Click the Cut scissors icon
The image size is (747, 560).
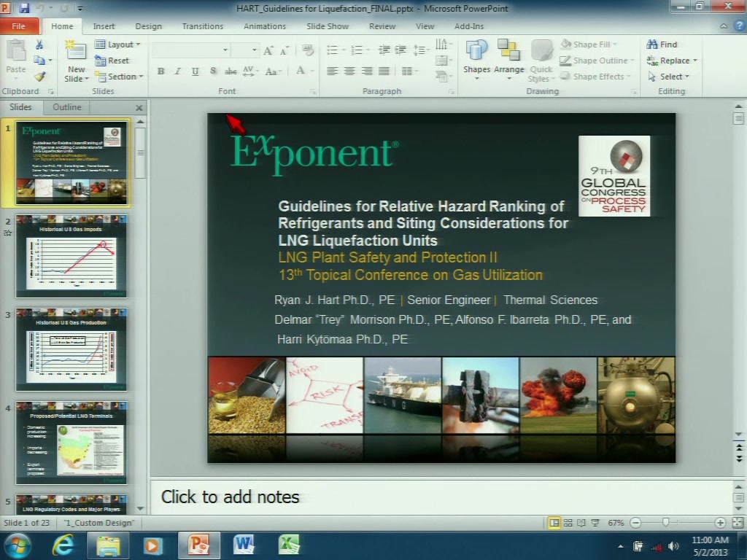pyautogui.click(x=39, y=44)
